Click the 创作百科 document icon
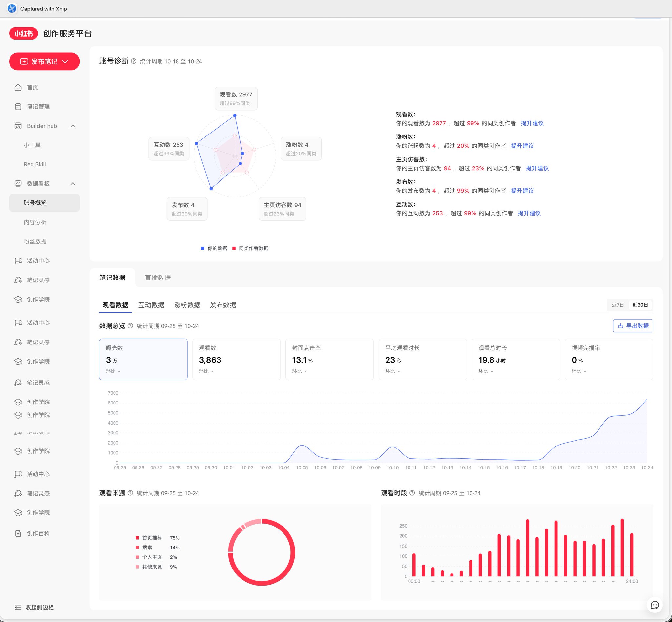 click(x=18, y=533)
